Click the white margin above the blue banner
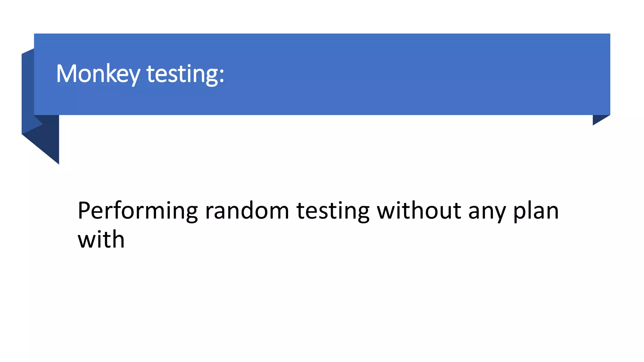 click(x=314, y=16)
